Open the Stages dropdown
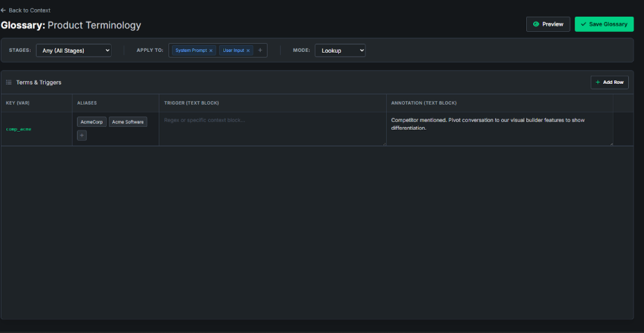 (x=73, y=51)
